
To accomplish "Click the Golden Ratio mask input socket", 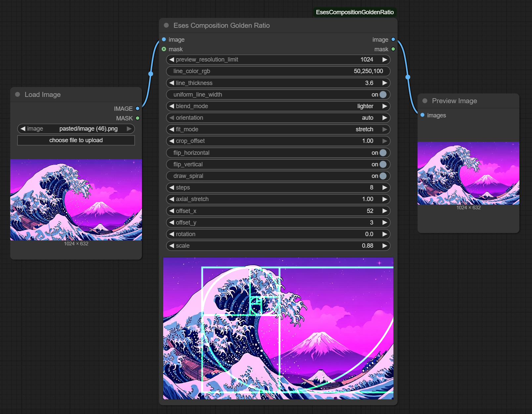I will click(164, 49).
